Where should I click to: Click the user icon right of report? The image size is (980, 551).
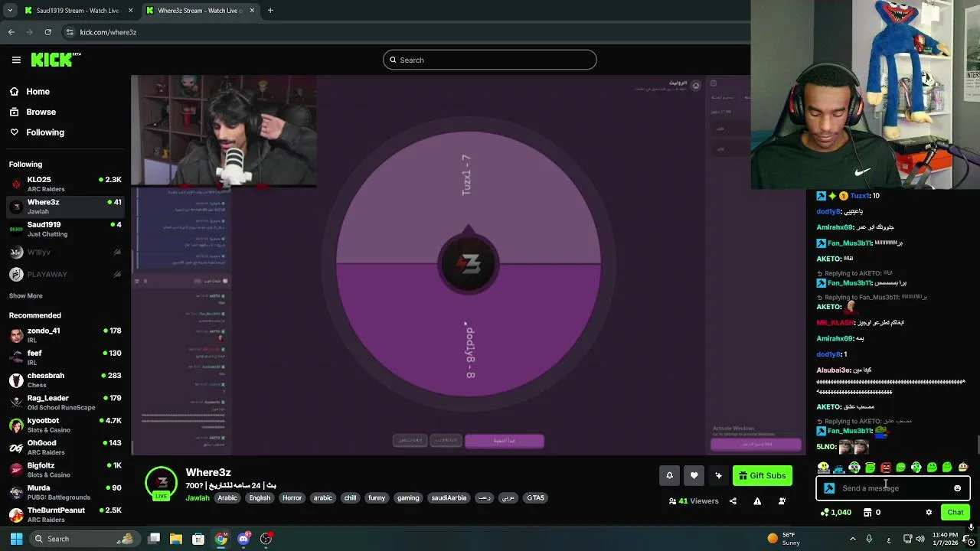click(x=782, y=501)
